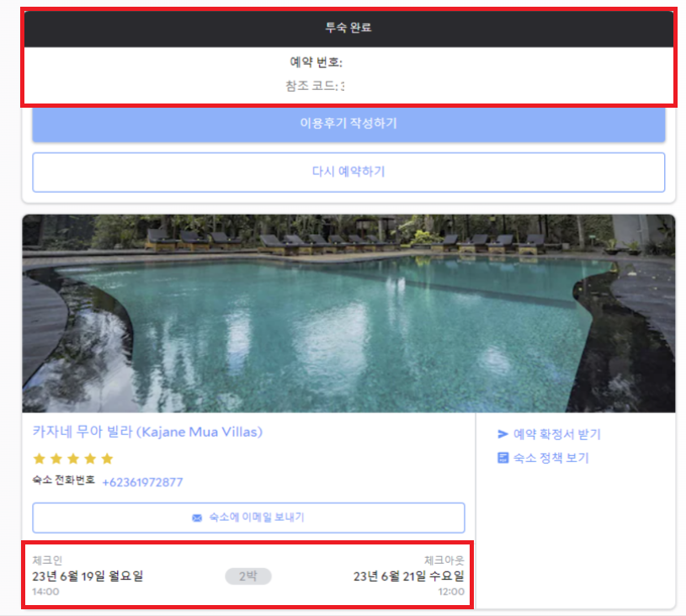Select the third yellow rating star
Screen dimensions: 686x616
[x=72, y=459]
